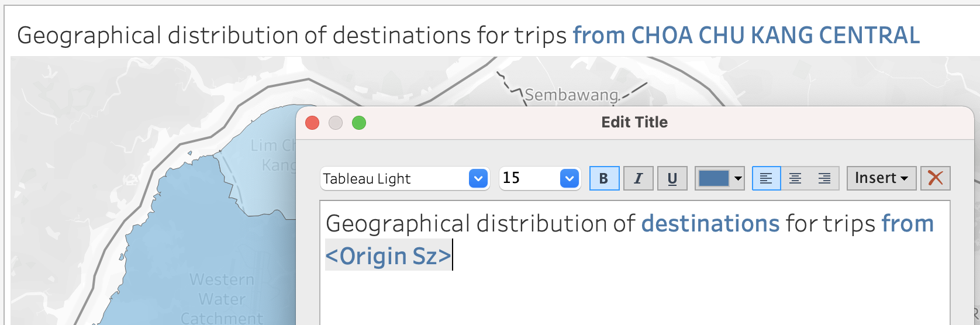Open the Insert menu button
This screenshot has width=980, height=325.
pos(881,178)
